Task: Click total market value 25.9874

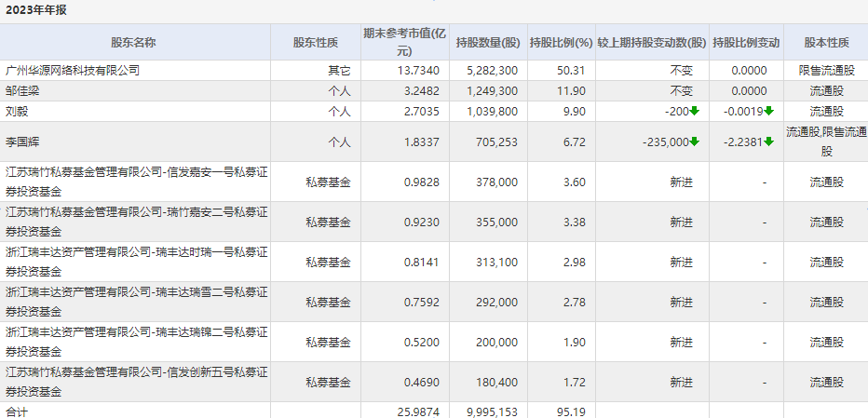Action: tap(418, 411)
